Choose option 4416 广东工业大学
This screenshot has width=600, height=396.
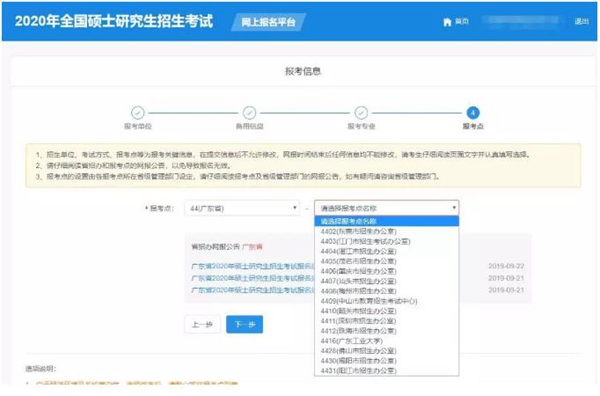click(x=386, y=341)
